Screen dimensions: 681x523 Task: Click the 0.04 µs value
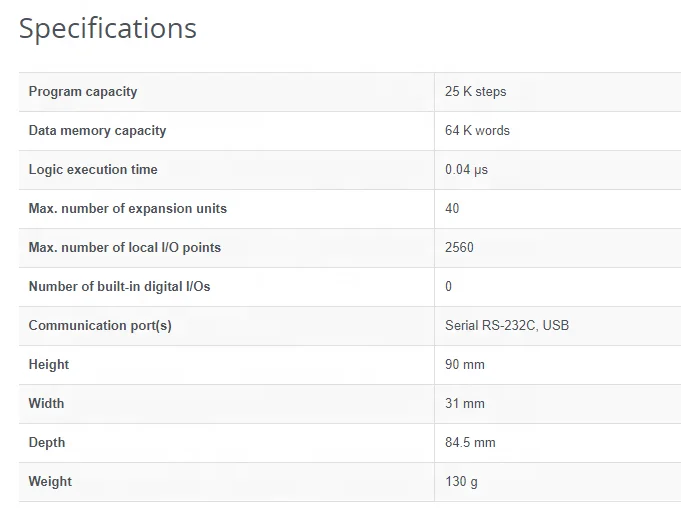point(466,170)
